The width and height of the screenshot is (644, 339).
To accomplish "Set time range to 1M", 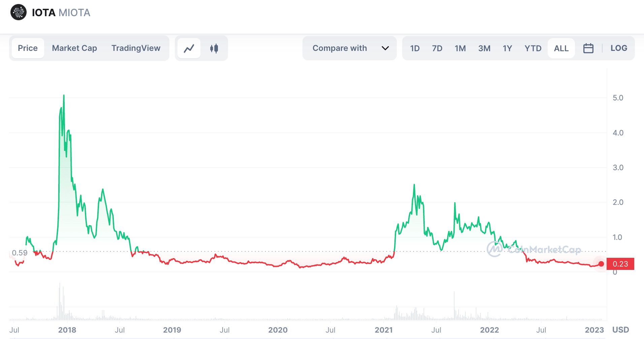I will [x=460, y=49].
